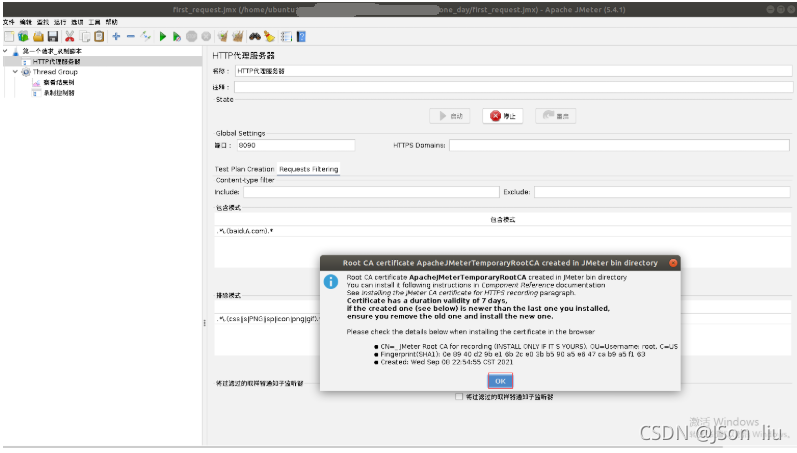Switch to Requests Filtering tab
797x453 pixels.
point(309,169)
